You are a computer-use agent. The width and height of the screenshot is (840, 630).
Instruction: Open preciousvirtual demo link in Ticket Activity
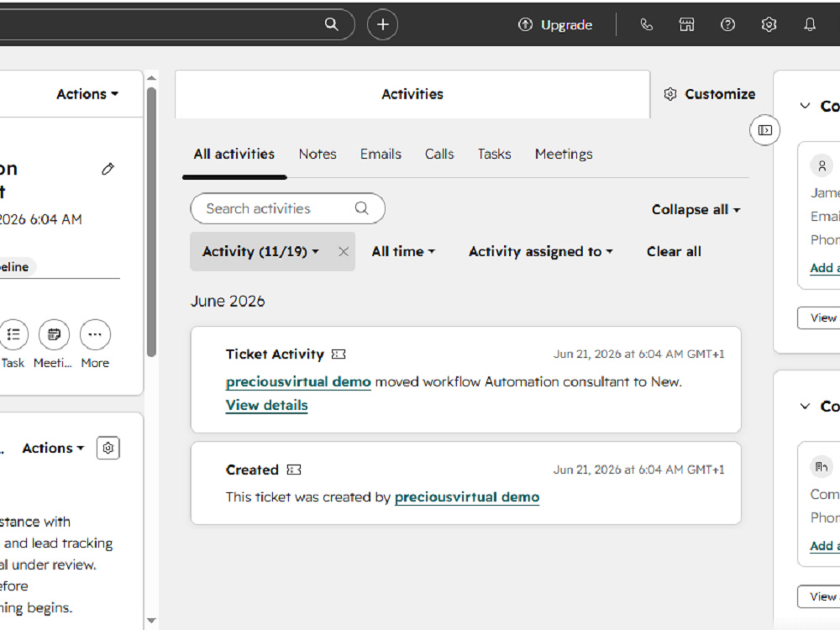tap(298, 382)
